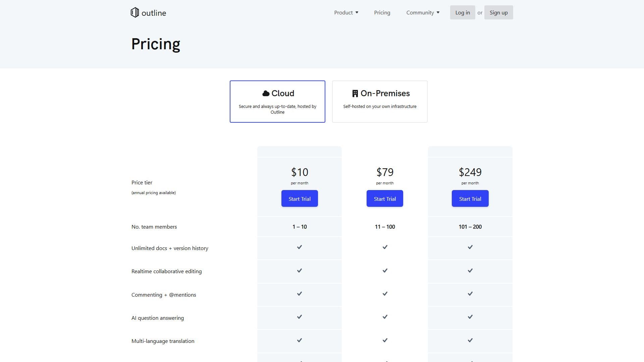Click the No. team members label
644x362 pixels.
[x=154, y=227]
